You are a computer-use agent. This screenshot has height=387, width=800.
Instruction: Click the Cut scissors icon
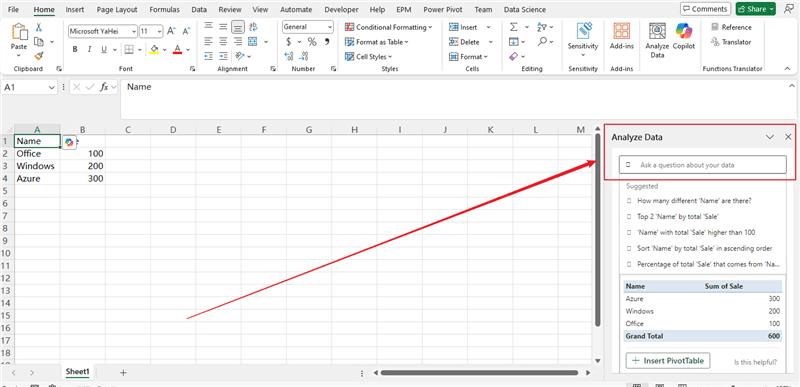coord(39,28)
